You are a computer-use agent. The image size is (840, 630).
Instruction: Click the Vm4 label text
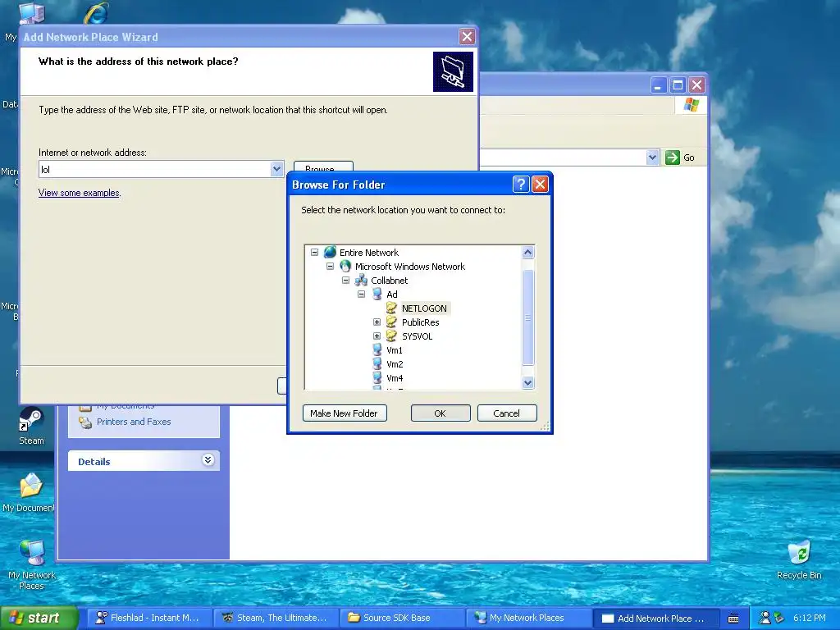(x=395, y=378)
